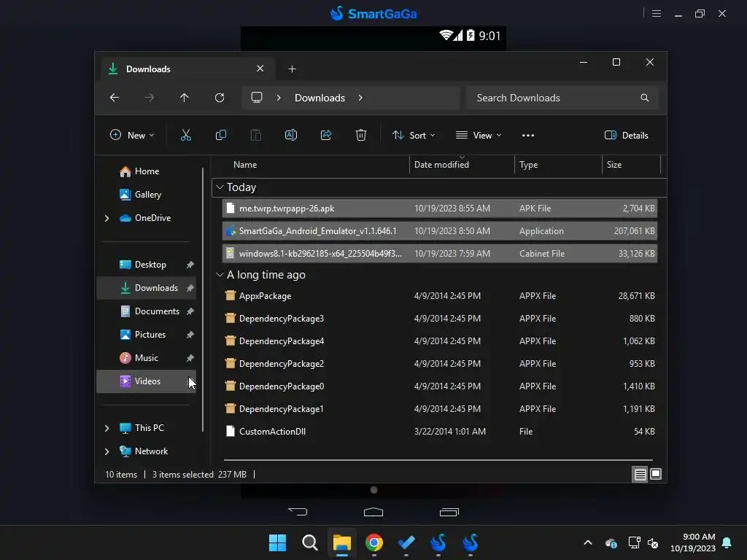Click the Copy icon in the toolbar
Screen dimensions: 747x560
pos(220,135)
